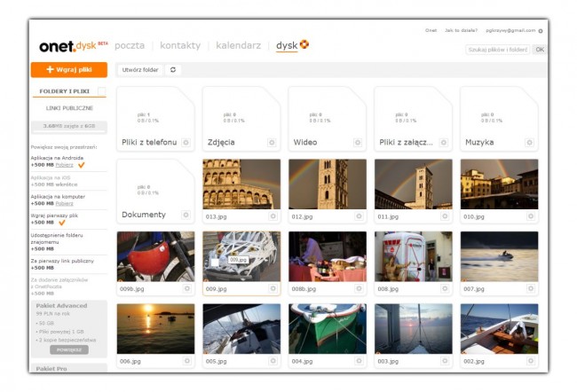
Task: Open the Pliki z telefonu folder
Action: (x=155, y=119)
